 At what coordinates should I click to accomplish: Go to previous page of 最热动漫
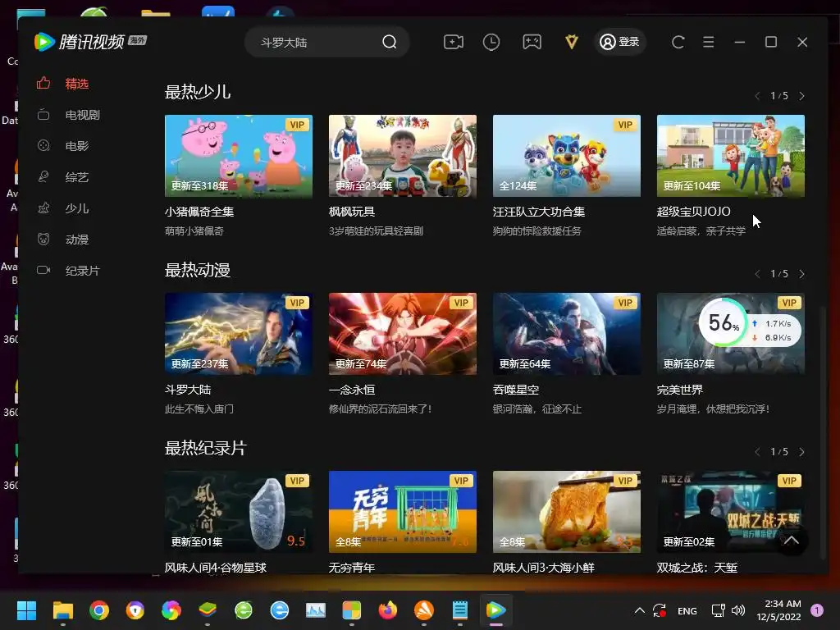[x=757, y=274]
